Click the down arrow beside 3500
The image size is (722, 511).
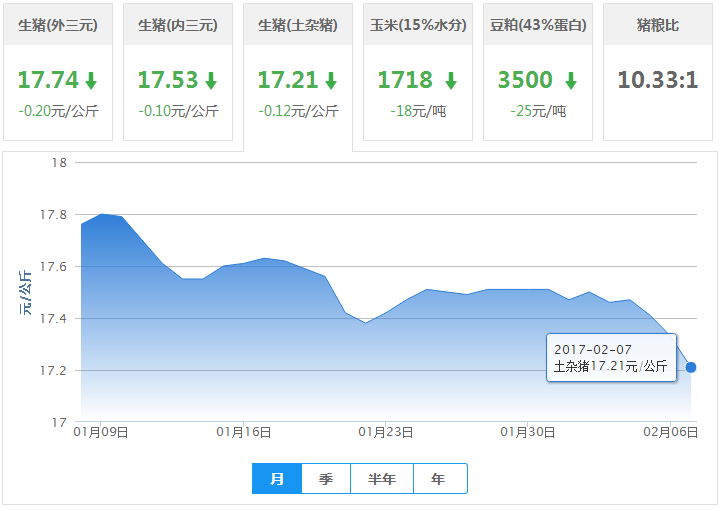(570, 81)
